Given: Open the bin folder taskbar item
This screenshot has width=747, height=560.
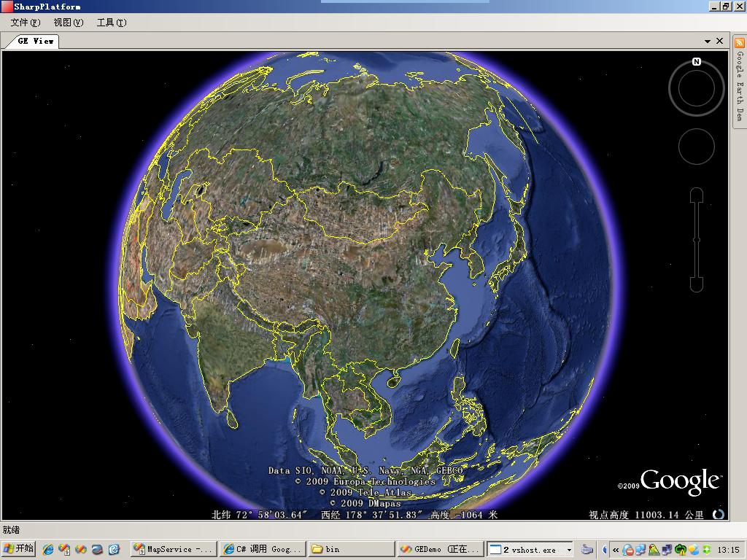Looking at the screenshot, I should (x=351, y=549).
